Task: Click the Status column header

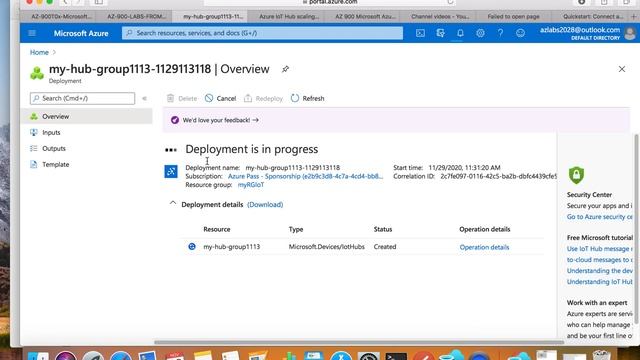Action: click(383, 229)
